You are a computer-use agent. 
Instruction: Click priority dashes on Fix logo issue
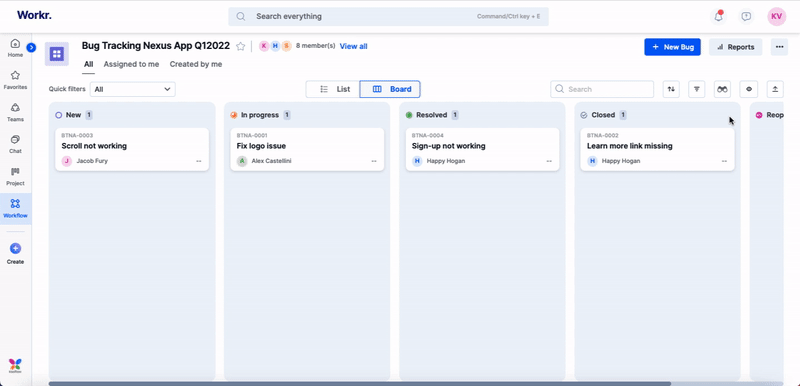click(x=373, y=161)
